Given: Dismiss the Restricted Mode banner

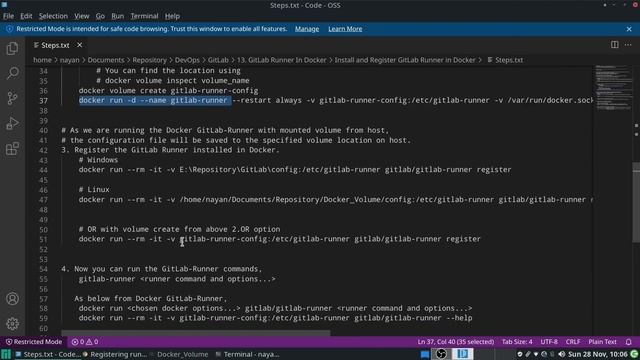Looking at the screenshot, I should [629, 29].
